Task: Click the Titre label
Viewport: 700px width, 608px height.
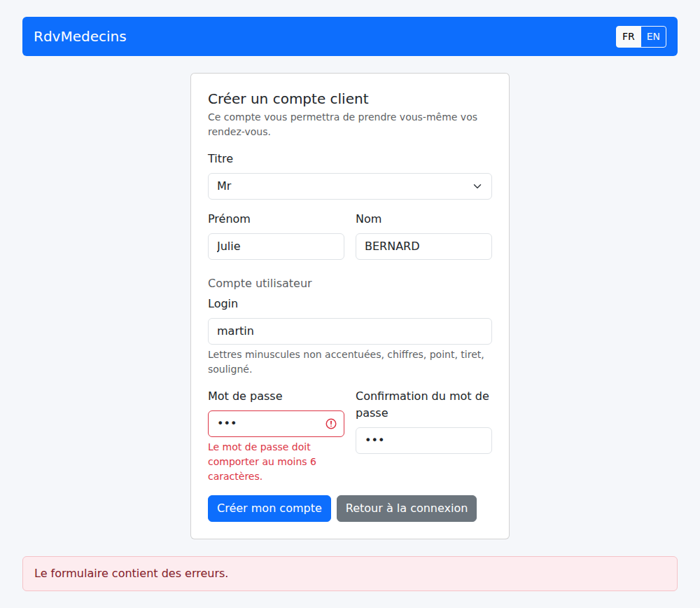Action: (x=220, y=158)
